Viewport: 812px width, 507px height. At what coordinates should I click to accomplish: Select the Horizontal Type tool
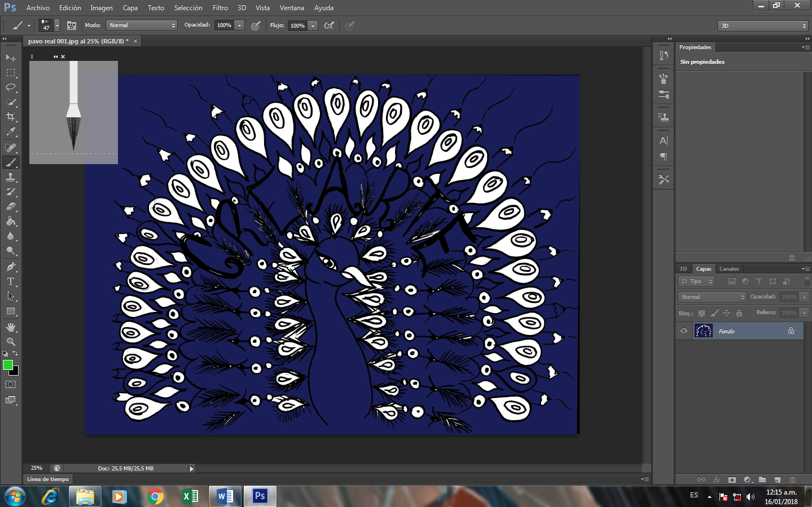point(11,281)
